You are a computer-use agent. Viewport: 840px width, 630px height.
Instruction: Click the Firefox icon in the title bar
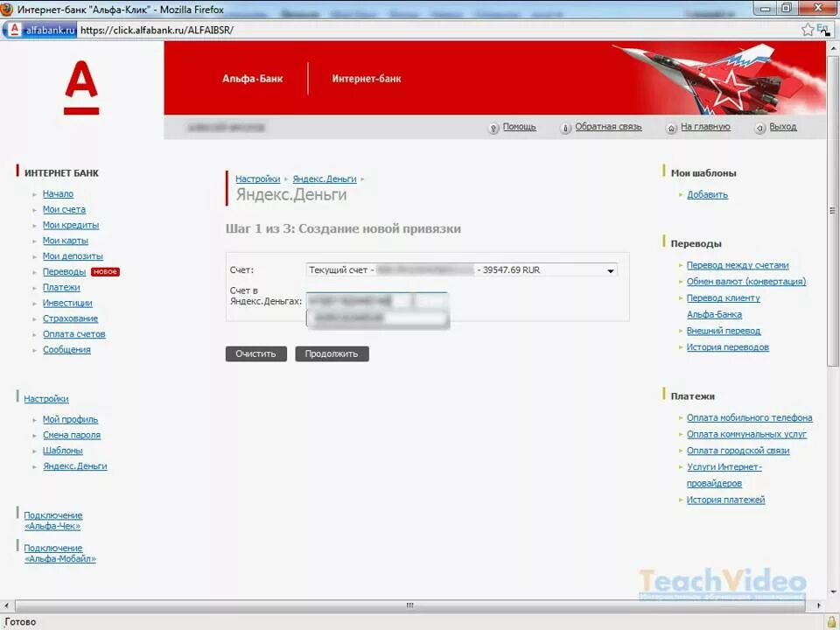(x=6, y=9)
